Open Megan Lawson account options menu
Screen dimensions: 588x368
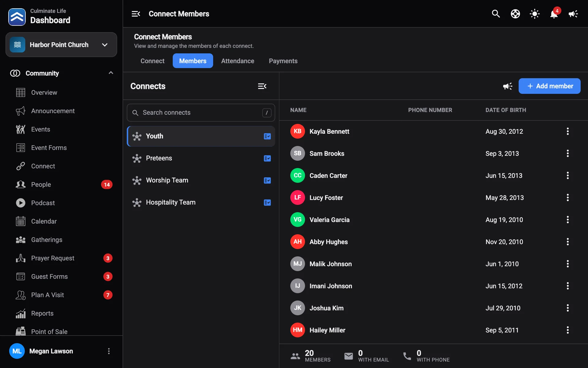tap(109, 351)
